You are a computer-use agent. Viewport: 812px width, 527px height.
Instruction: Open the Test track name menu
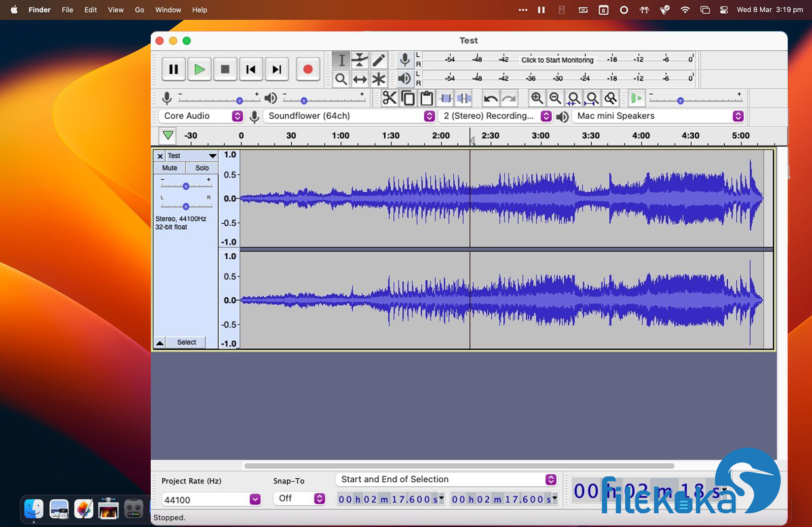click(x=192, y=156)
